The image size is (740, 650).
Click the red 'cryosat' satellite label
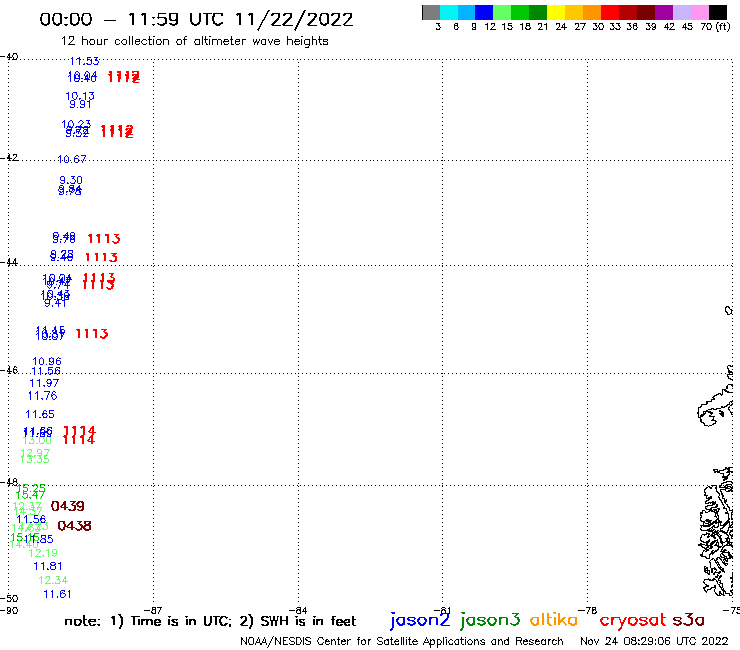[633, 620]
